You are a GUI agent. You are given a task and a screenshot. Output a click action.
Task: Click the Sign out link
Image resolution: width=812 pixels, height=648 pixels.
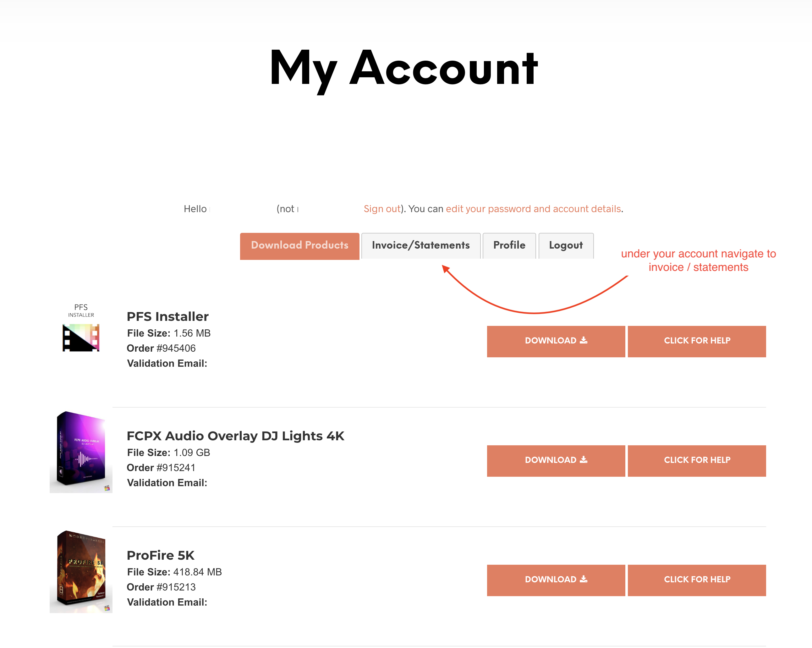[382, 209]
